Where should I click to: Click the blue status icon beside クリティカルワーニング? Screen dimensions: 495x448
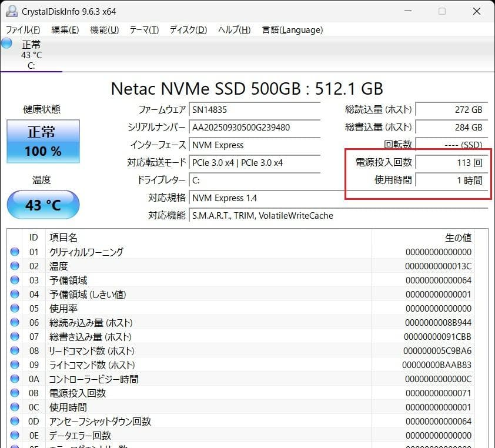click(16, 252)
